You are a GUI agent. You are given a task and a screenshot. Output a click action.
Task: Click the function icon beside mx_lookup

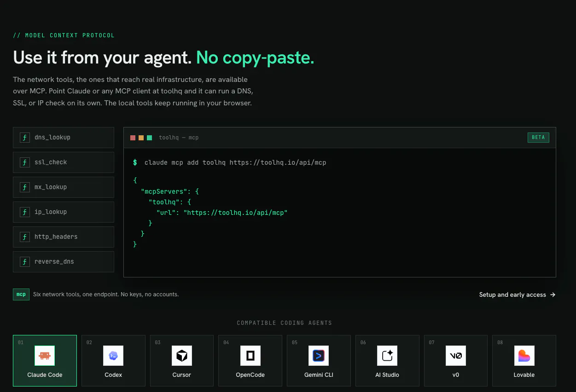24,187
